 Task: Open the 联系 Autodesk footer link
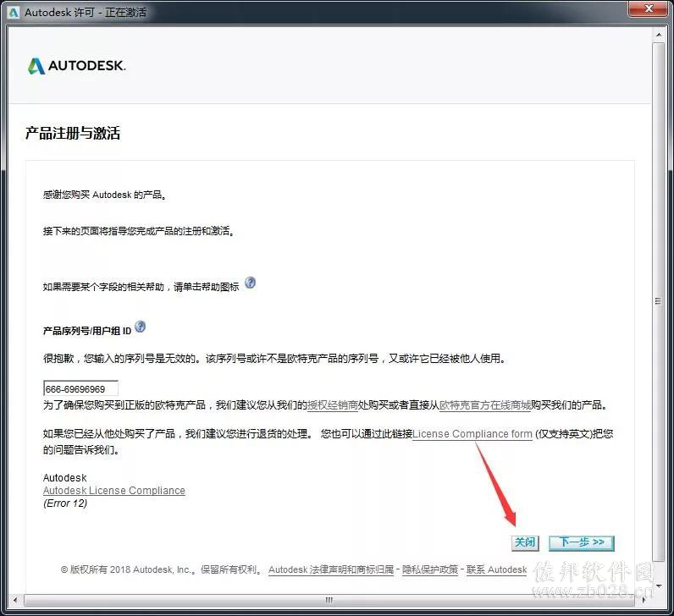496,569
